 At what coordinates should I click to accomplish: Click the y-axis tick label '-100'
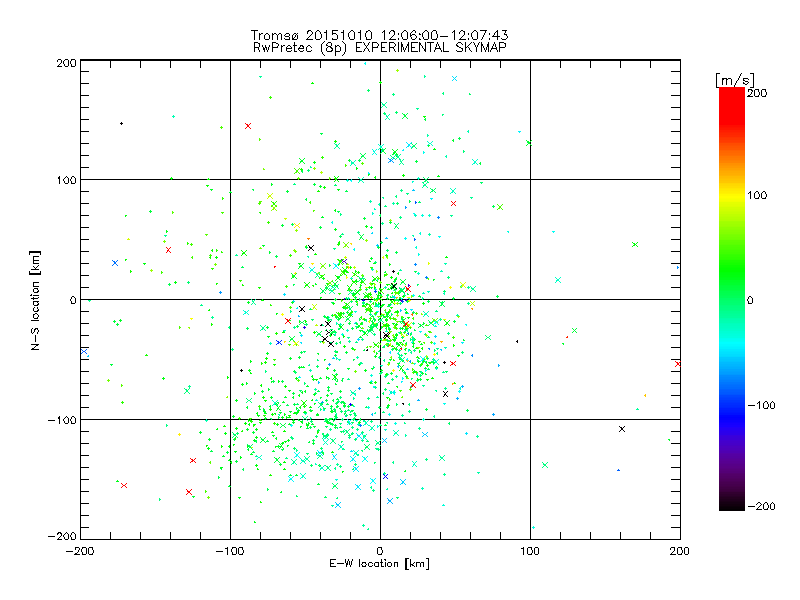tap(62, 420)
